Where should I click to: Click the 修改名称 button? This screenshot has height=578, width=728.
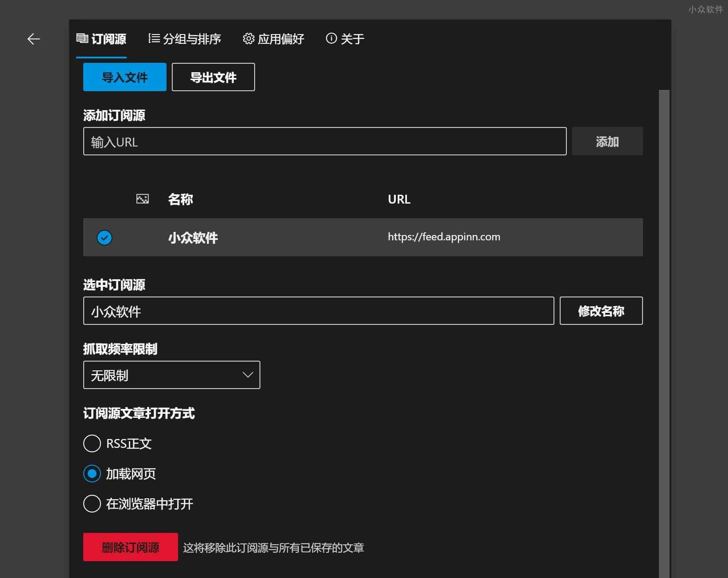coord(601,311)
